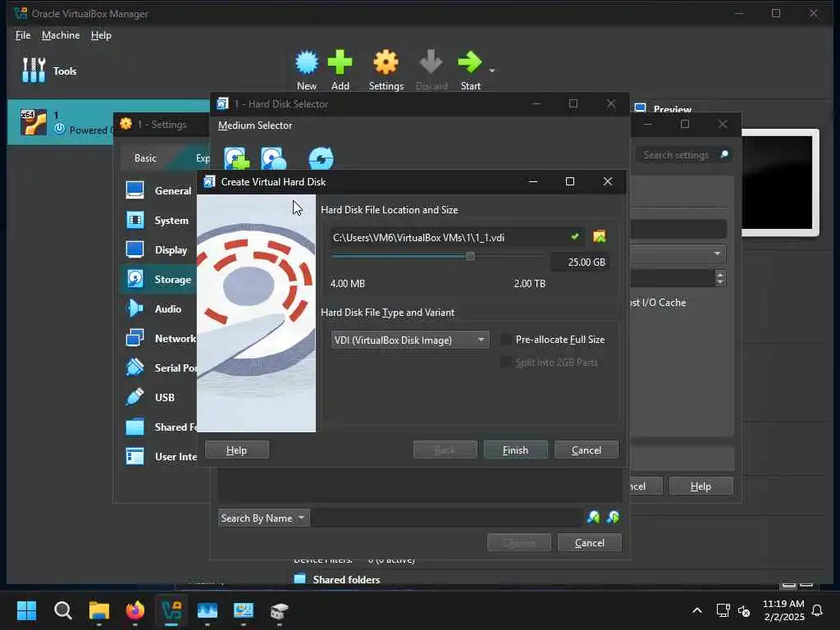Image resolution: width=840 pixels, height=630 pixels.
Task: Click the stepper arrows in Settings storage panel
Action: pos(720,278)
